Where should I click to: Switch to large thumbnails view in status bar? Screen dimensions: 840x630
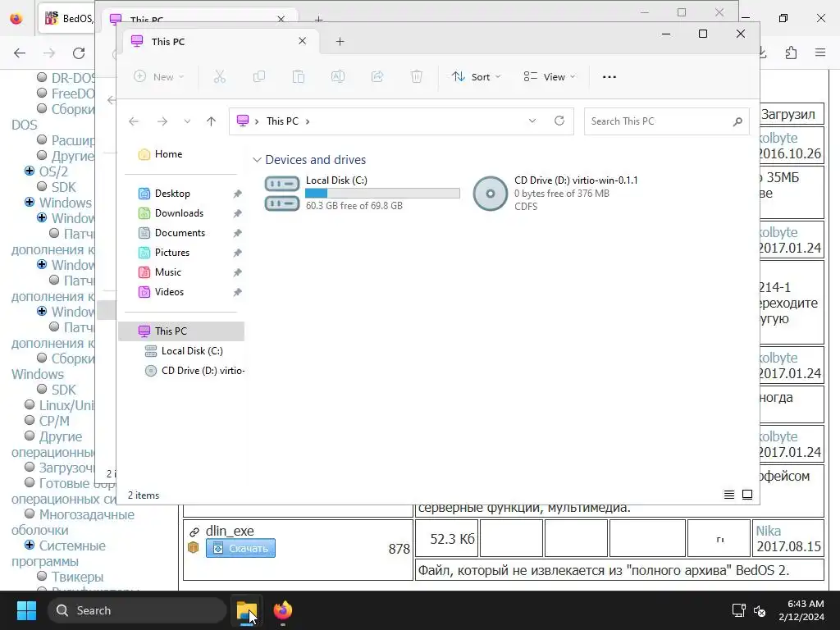[x=747, y=495]
